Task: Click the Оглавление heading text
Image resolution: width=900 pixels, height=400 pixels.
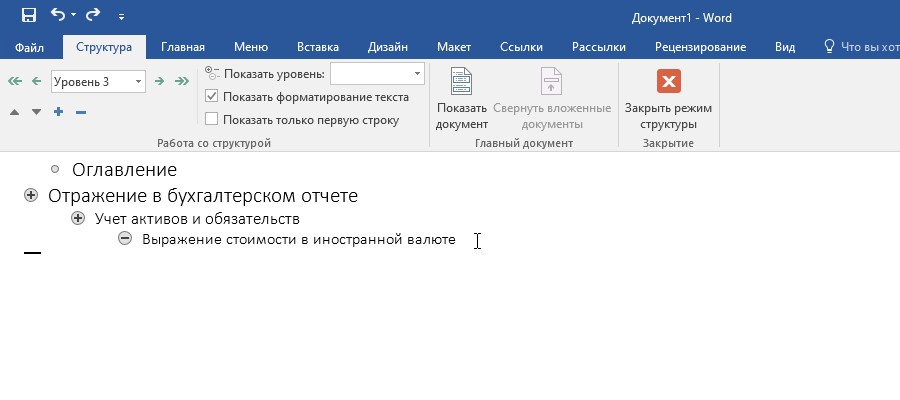Action: coord(125,170)
